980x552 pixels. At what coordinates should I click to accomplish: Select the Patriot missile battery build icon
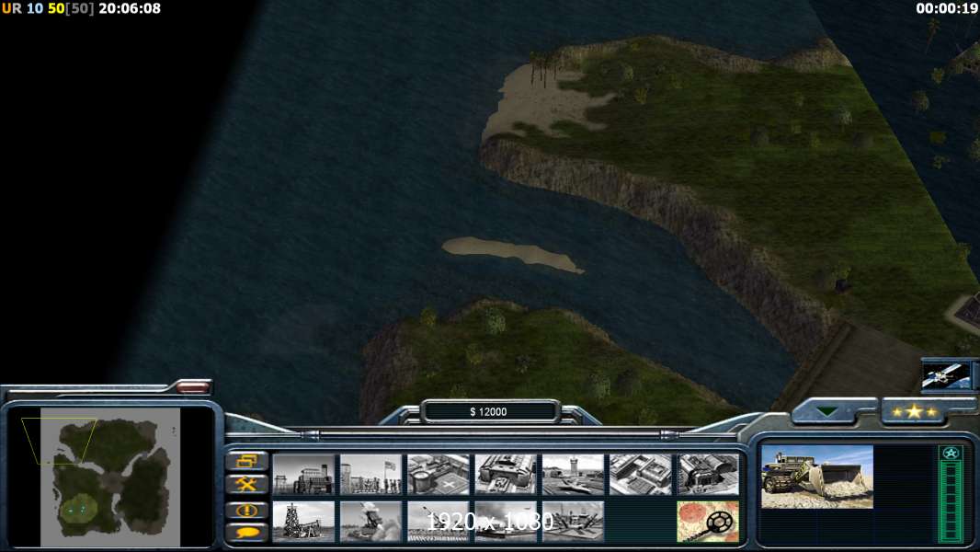click(371, 522)
